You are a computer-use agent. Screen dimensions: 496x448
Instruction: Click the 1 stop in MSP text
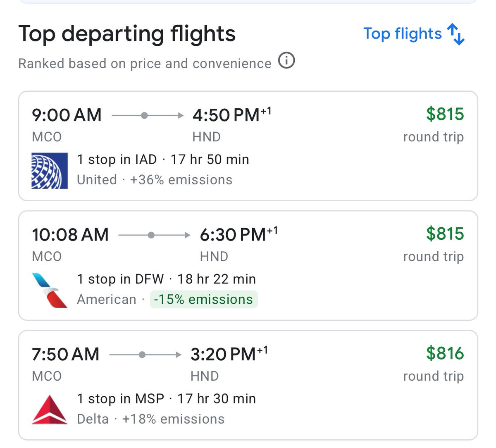(x=120, y=398)
